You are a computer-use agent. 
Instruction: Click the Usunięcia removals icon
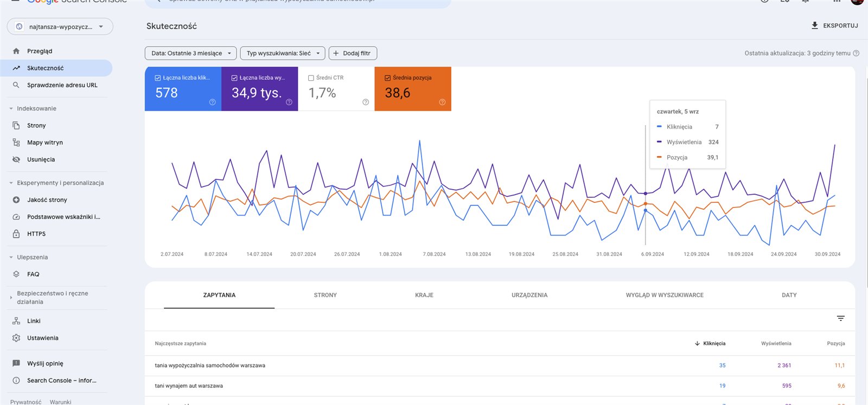click(16, 159)
